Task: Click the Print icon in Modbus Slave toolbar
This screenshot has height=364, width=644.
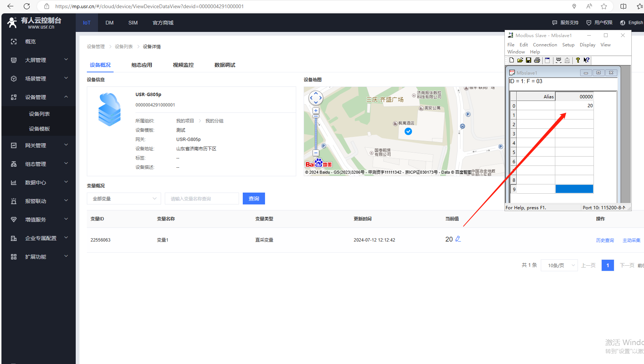Action: click(x=537, y=60)
